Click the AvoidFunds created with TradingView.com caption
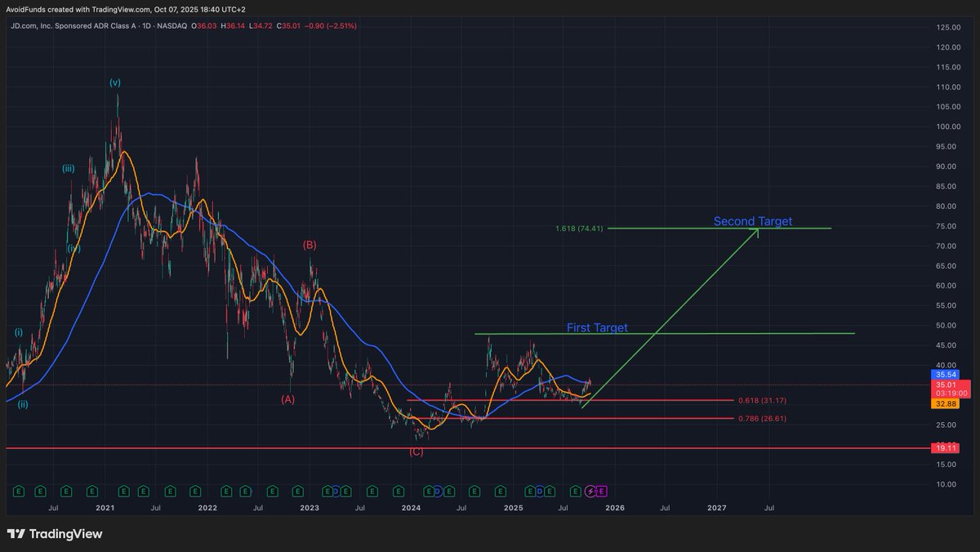 pos(126,9)
